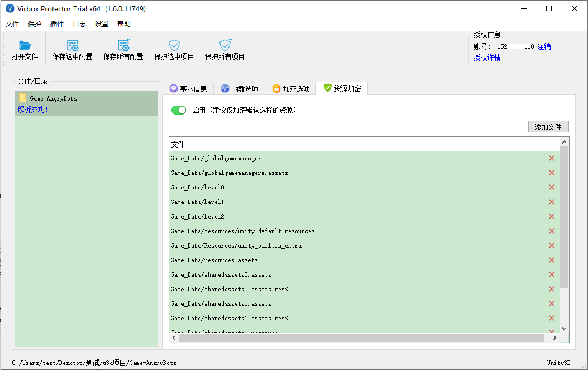Remove sharedassets0.assets with red X

[x=552, y=274]
